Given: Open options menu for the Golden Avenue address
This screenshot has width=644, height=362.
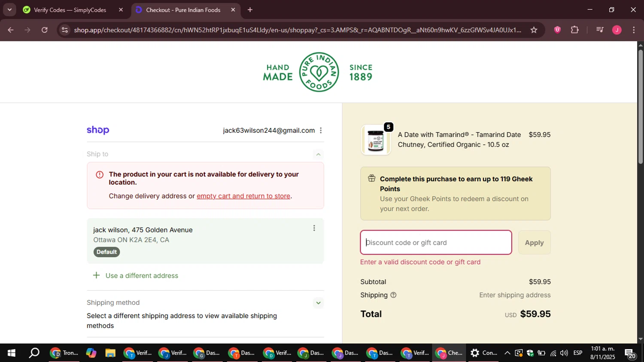Looking at the screenshot, I should 314,228.
